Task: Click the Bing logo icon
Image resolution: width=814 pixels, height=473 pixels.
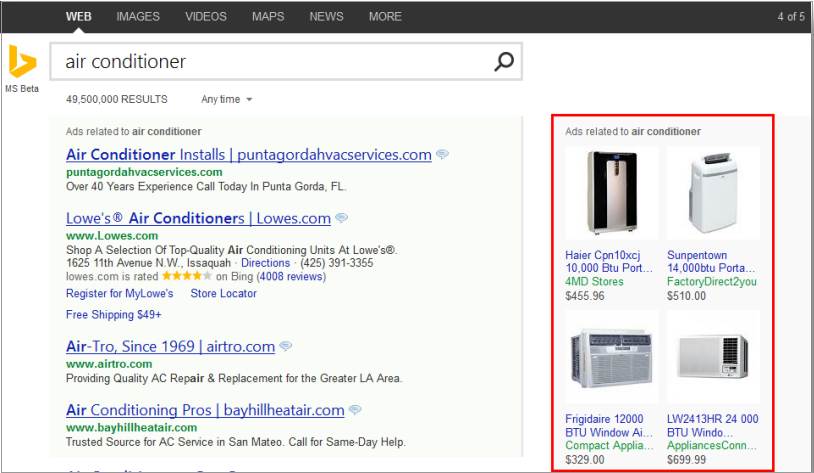Action: [22, 63]
